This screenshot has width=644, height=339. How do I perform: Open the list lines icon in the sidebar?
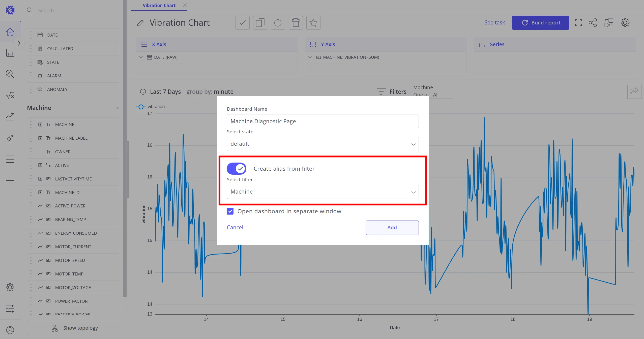(10, 159)
